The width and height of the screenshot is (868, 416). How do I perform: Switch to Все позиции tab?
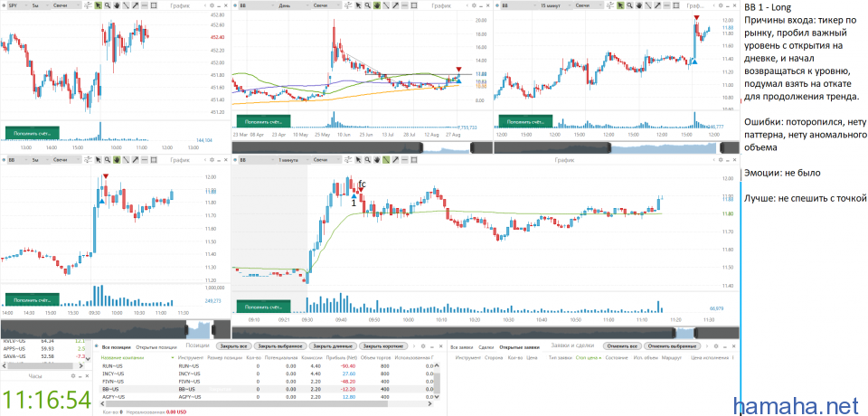(117, 347)
